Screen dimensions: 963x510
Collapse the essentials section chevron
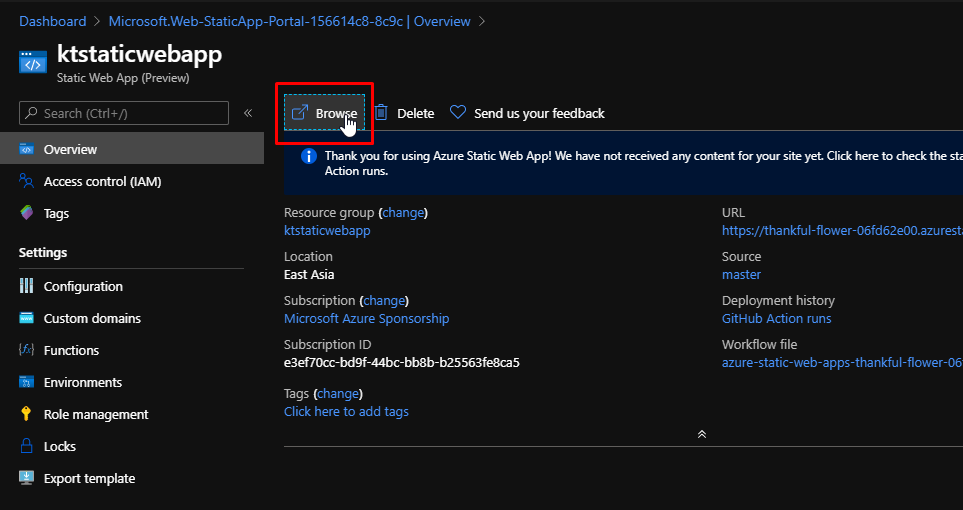click(x=702, y=434)
